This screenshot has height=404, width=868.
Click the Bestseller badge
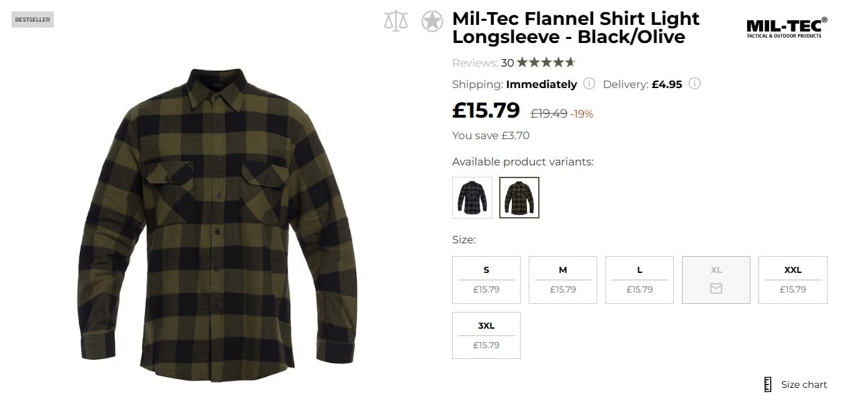click(x=32, y=19)
